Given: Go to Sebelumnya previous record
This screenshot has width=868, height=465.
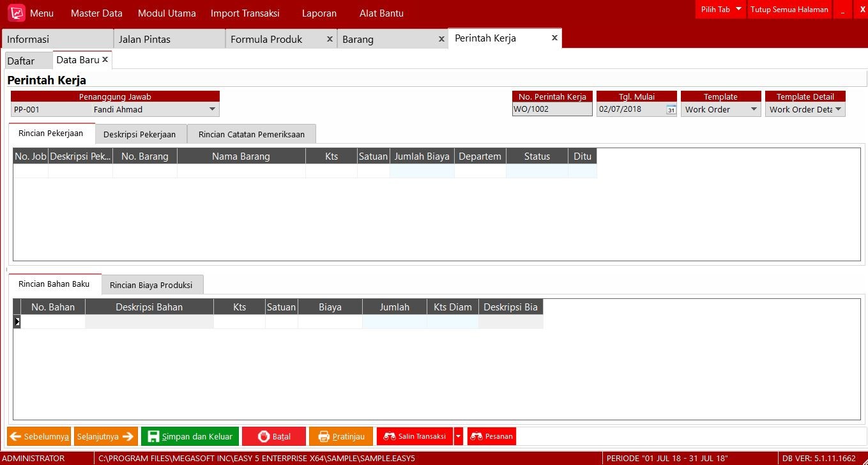Looking at the screenshot, I should [39, 436].
